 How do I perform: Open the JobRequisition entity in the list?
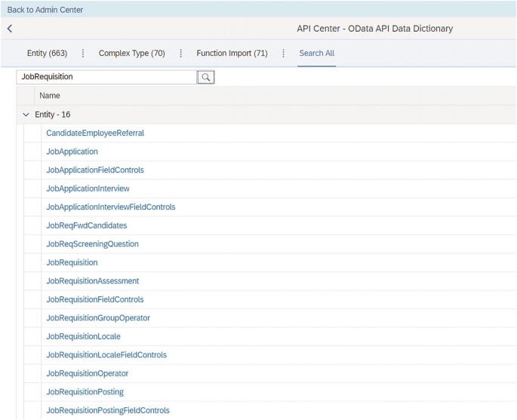pyautogui.click(x=72, y=262)
